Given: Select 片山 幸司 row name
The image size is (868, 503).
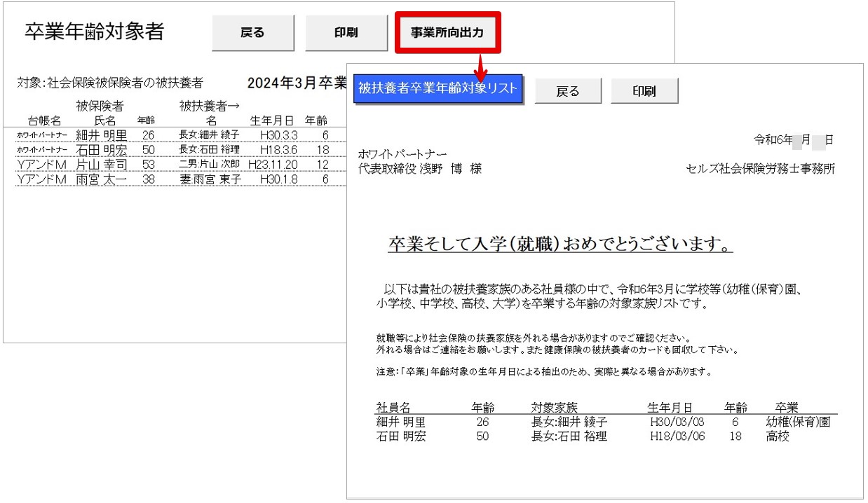Looking at the screenshot, I should click(x=101, y=164).
